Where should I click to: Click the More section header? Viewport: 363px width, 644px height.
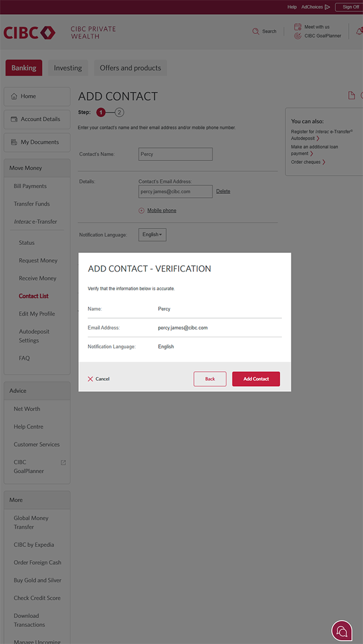click(37, 500)
